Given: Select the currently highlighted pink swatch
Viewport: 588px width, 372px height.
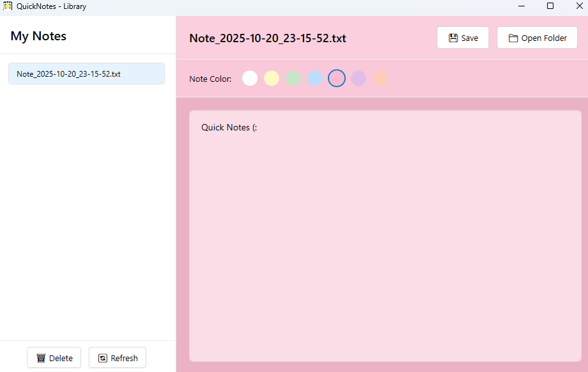Looking at the screenshot, I should (x=336, y=78).
